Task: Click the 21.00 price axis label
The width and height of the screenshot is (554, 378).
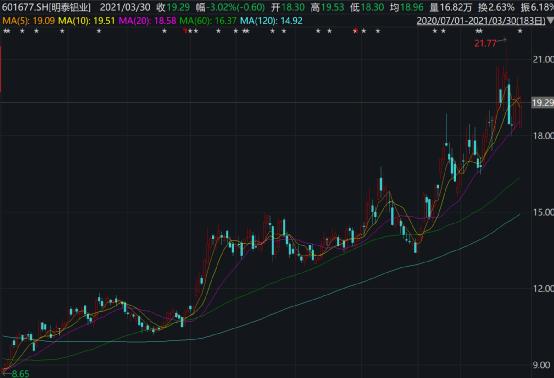Action: pyautogui.click(x=543, y=59)
